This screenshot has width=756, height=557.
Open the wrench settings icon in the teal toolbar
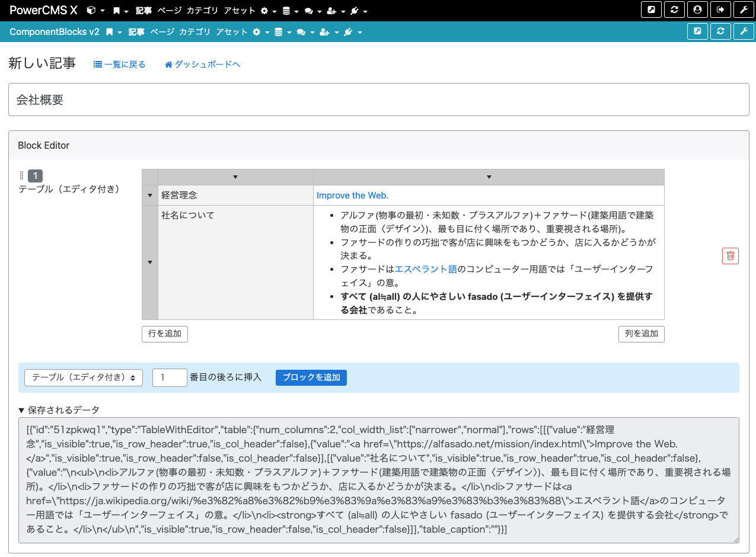pyautogui.click(x=744, y=31)
